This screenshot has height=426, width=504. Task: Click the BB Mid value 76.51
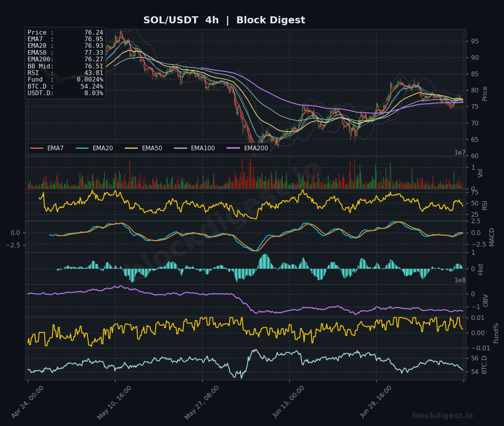(x=94, y=66)
